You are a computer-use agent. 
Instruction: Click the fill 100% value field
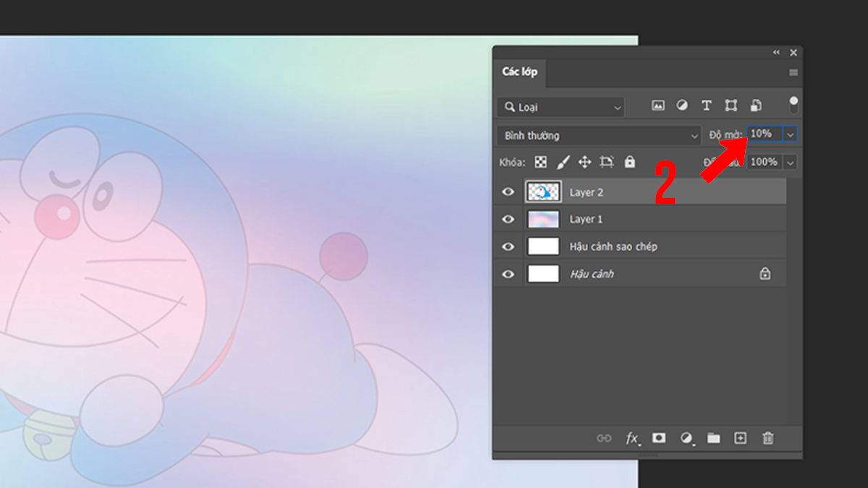click(765, 163)
